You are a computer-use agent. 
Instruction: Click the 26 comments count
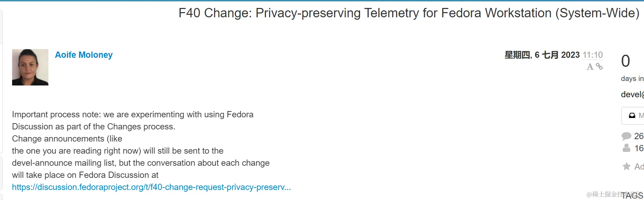pyautogui.click(x=638, y=136)
